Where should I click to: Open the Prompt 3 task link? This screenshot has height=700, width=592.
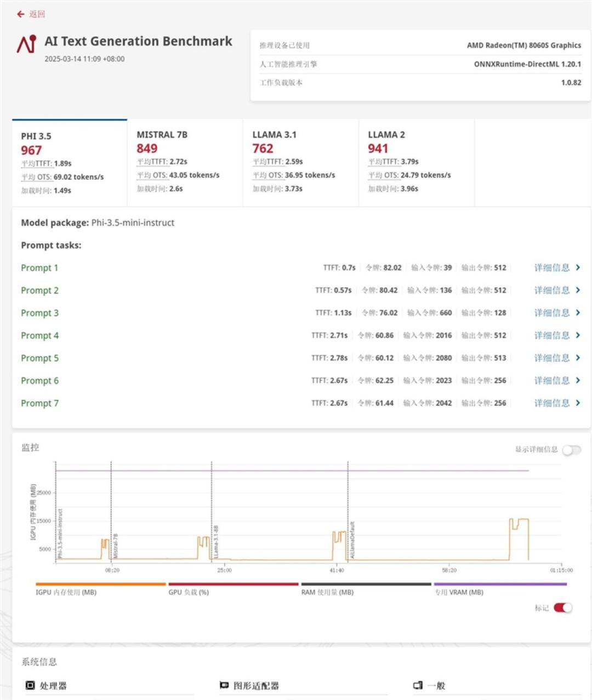(x=39, y=313)
